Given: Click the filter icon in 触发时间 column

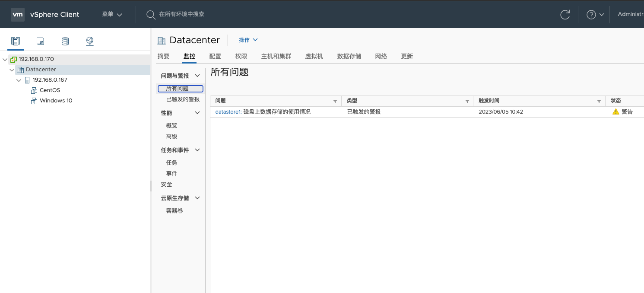Looking at the screenshot, I should pos(599,101).
